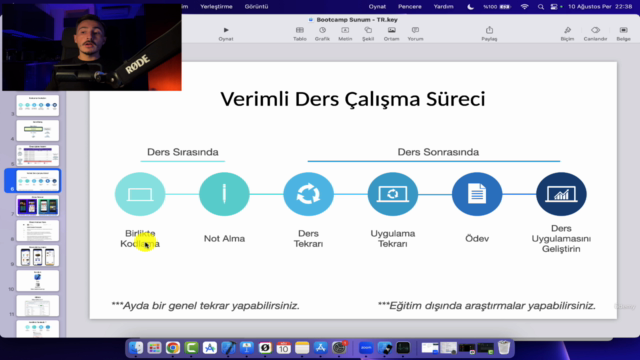Open the Canlandır animate inspector

(595, 34)
